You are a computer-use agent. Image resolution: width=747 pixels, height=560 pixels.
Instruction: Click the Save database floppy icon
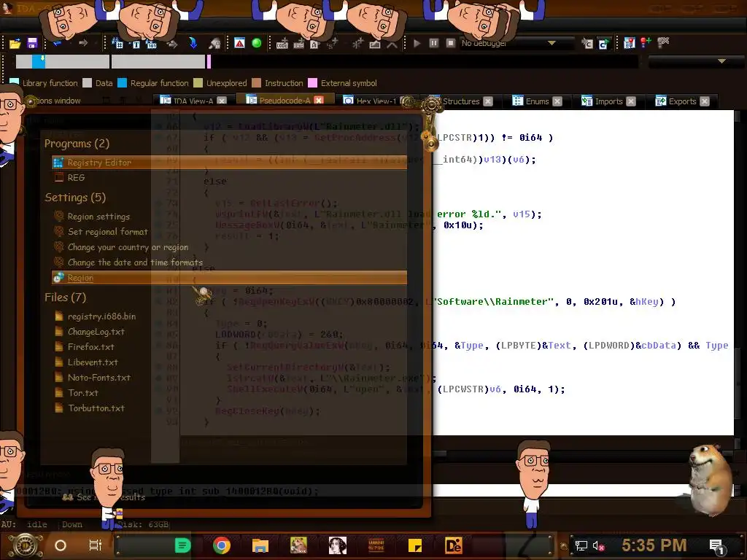(32, 43)
